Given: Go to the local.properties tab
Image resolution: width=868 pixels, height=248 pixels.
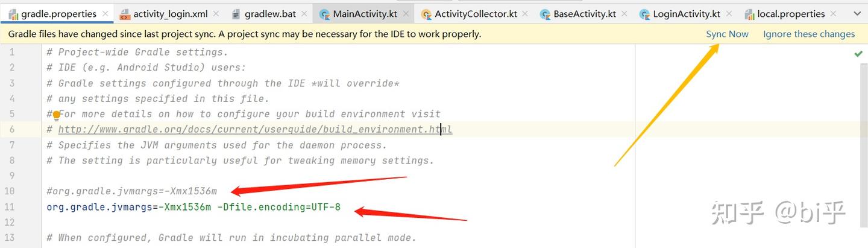Looking at the screenshot, I should [x=791, y=14].
